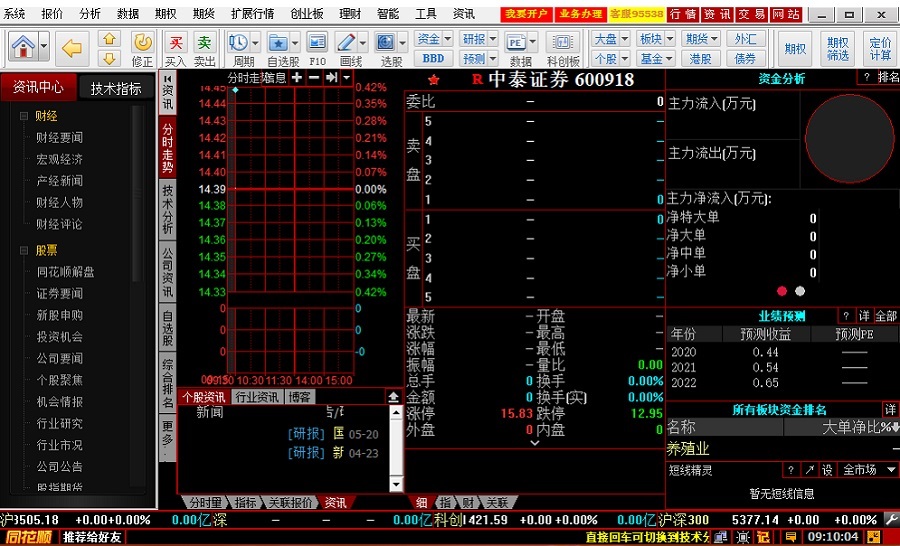Open help question mark in 资金分析
The height and width of the screenshot is (546, 900).
pos(867,77)
